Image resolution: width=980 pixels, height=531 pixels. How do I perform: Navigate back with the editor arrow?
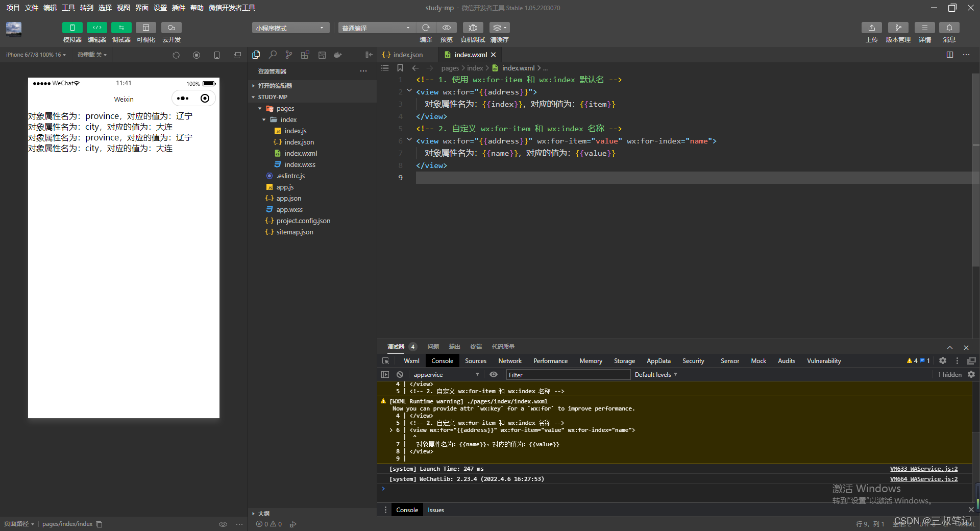click(x=415, y=68)
